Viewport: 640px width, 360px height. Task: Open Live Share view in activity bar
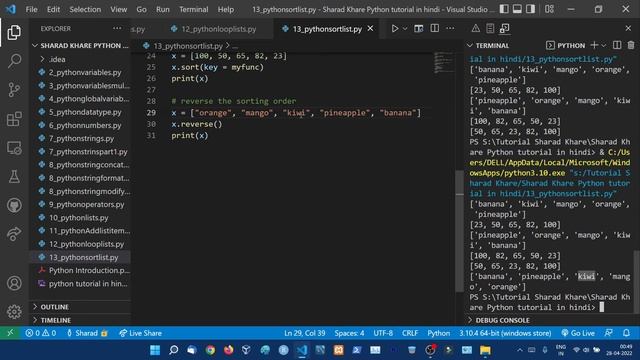(x=14, y=234)
